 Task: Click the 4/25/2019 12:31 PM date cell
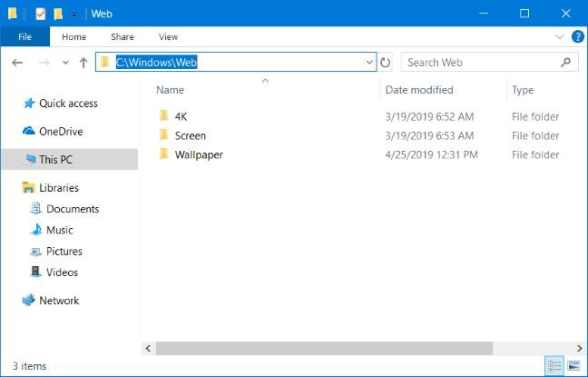431,154
